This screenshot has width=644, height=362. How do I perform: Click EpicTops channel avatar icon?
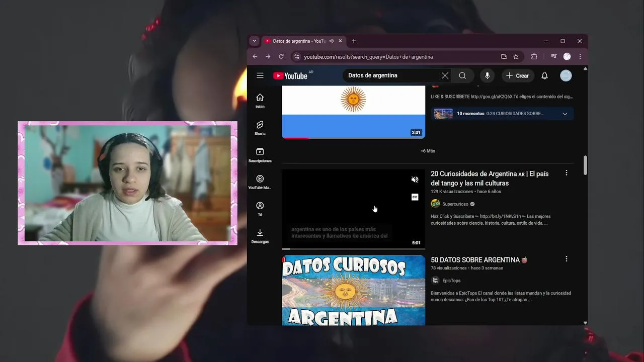click(x=435, y=281)
